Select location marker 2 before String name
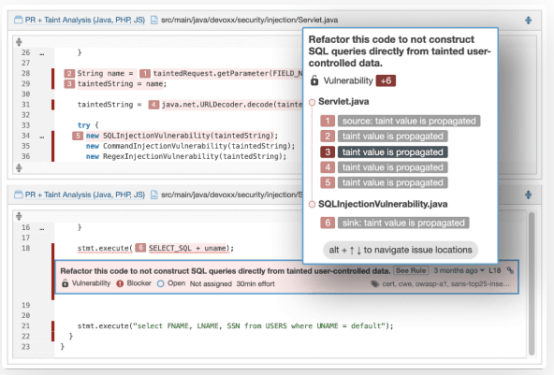 tap(69, 74)
